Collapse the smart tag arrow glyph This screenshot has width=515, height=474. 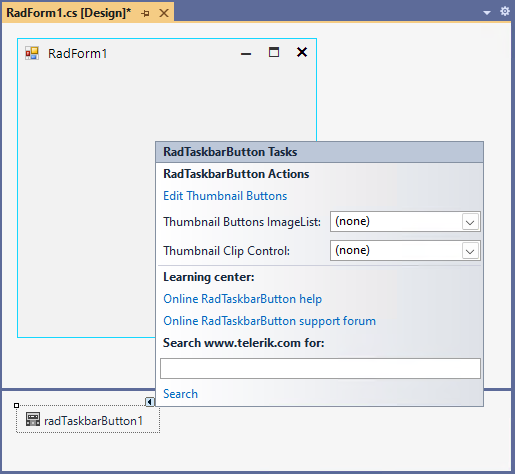(150, 402)
